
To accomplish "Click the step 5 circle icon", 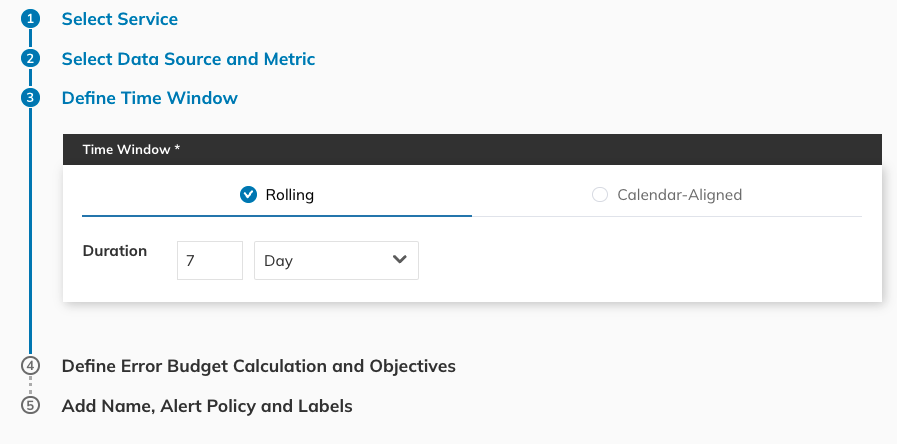I will (31, 407).
